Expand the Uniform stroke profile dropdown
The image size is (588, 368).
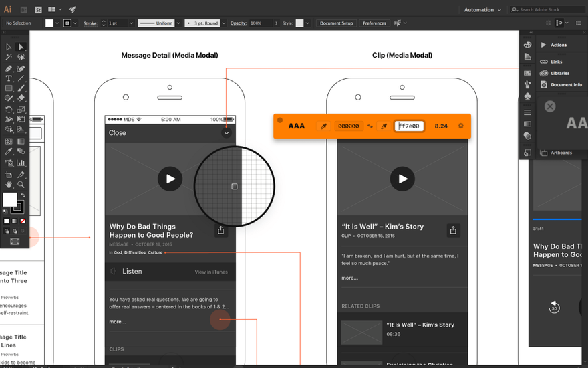178,23
